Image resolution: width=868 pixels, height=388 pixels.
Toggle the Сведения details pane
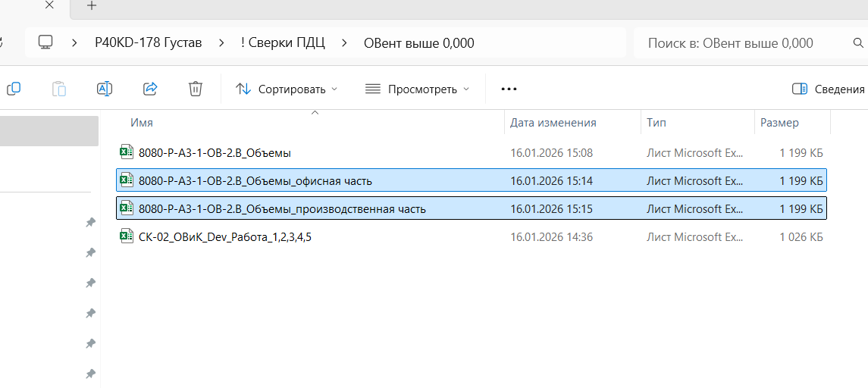point(828,89)
